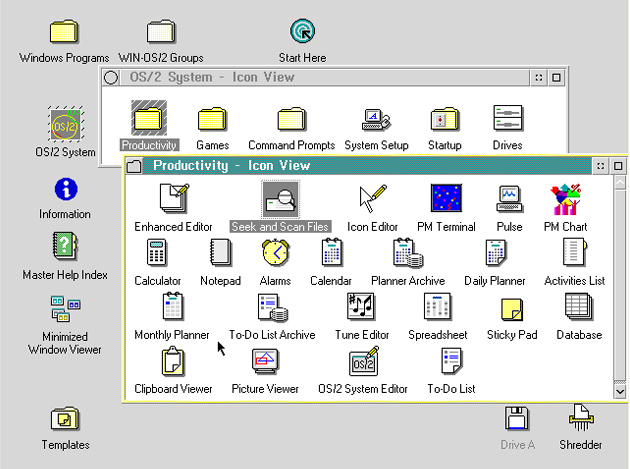630x469 pixels.
Task: Open the Monthly Planner icon
Action: click(x=173, y=306)
